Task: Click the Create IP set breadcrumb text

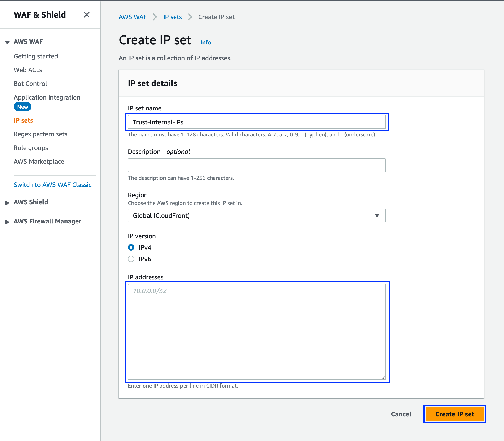Action: pos(217,17)
